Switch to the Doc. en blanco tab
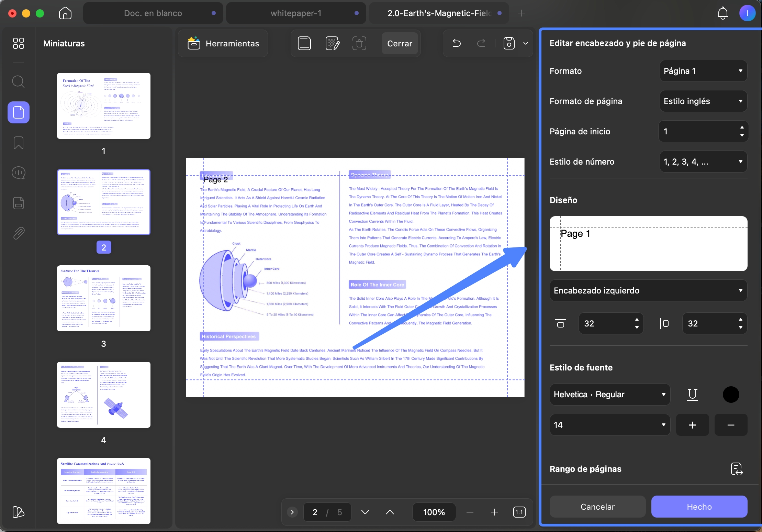This screenshot has width=762, height=532. coord(153,13)
